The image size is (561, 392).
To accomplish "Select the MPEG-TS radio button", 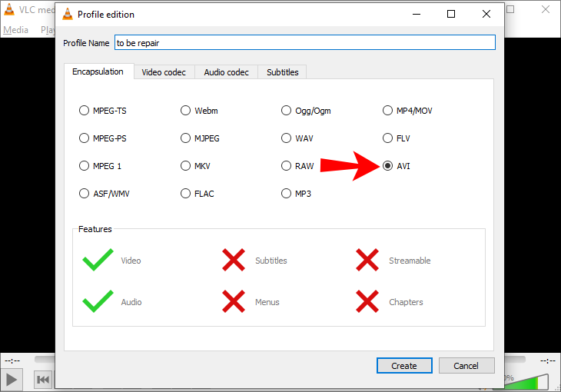I will [85, 111].
